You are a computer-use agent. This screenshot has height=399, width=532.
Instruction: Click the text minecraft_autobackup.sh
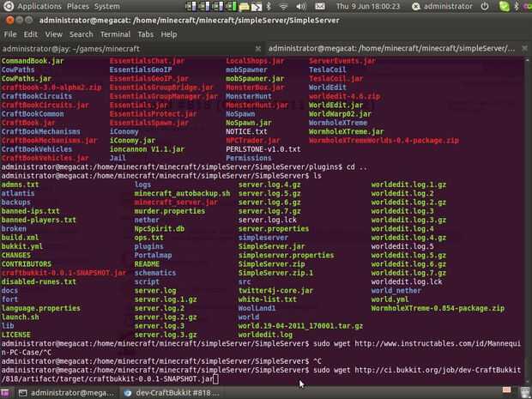coord(182,193)
